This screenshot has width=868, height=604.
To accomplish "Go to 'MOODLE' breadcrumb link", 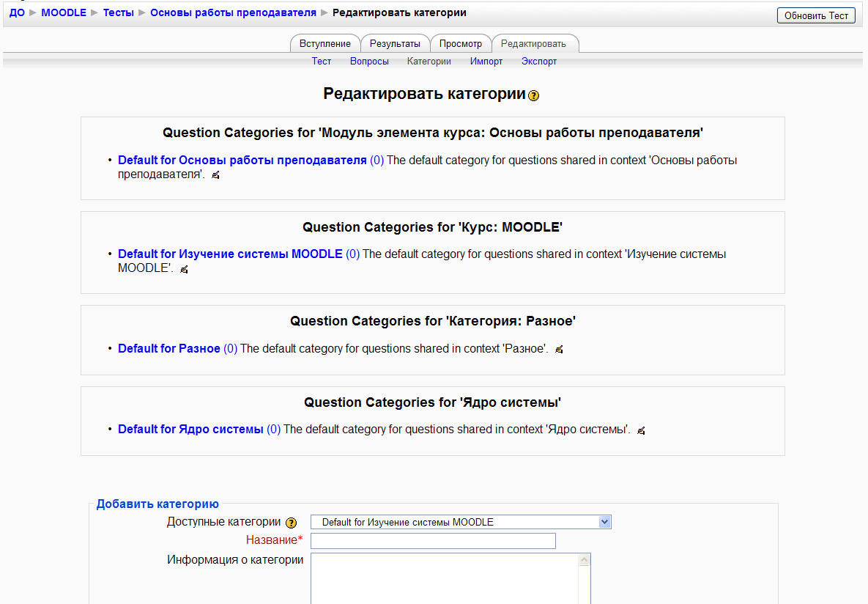I will coord(64,12).
